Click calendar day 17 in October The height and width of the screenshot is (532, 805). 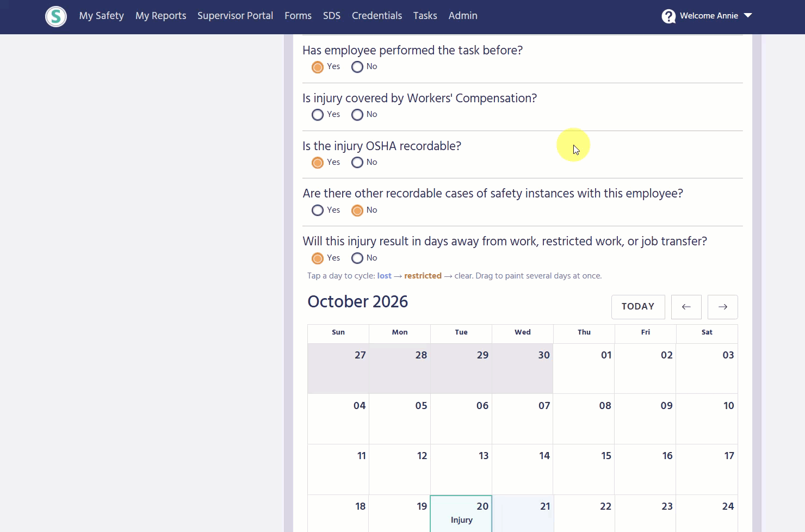coord(707,469)
